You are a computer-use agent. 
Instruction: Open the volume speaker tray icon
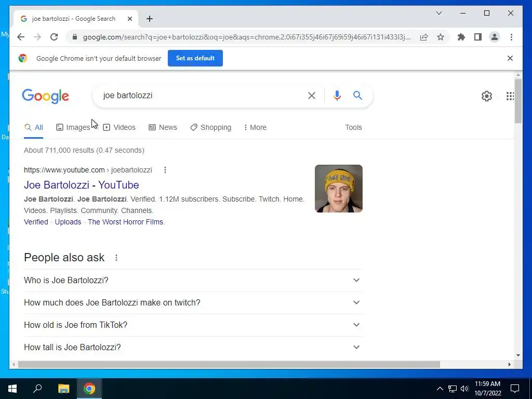(464, 389)
